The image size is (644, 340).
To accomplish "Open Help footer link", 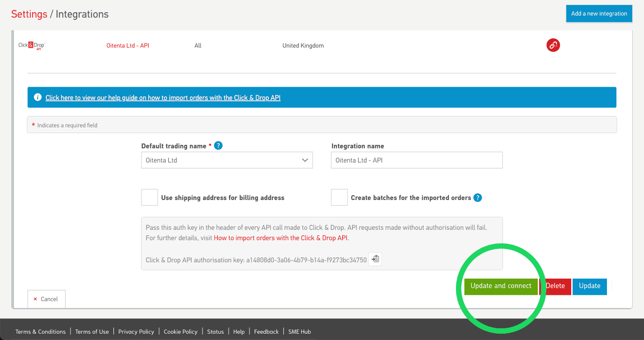I will [x=239, y=331].
